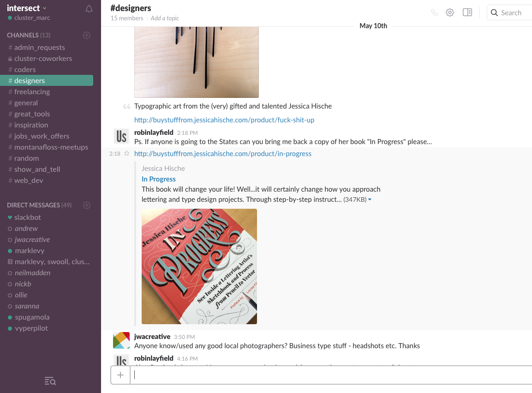The width and height of the screenshot is (532, 393).
Task: Click robinlayfield name on 2:18 PM message
Action: click(x=154, y=133)
